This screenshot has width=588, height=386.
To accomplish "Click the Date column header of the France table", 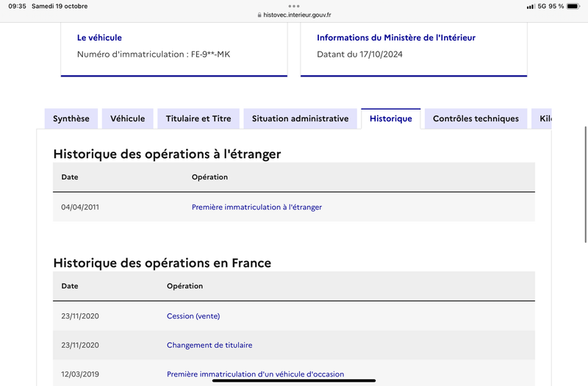I will pyautogui.click(x=70, y=286).
